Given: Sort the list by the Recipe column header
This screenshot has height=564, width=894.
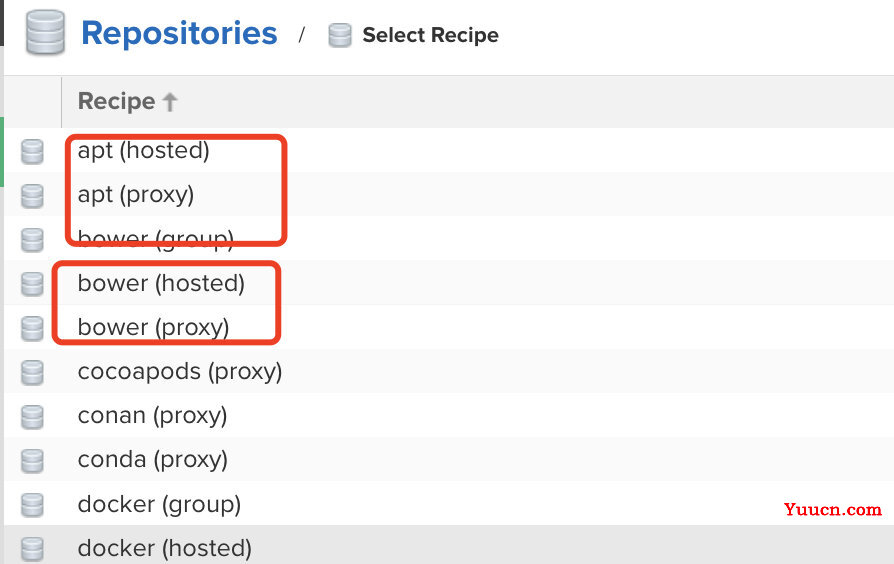Looking at the screenshot, I should tap(116, 102).
